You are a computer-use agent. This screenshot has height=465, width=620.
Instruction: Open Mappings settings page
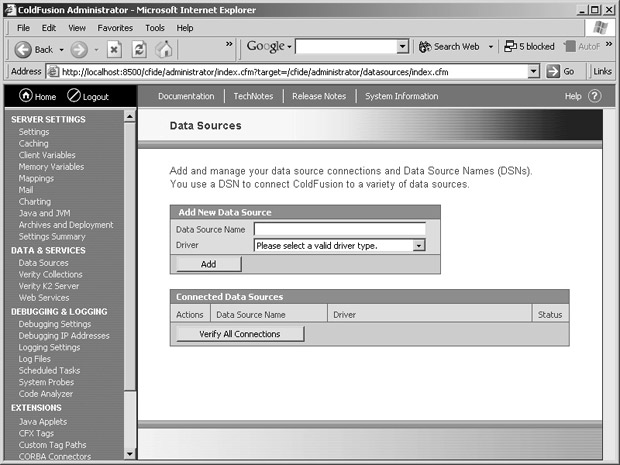36,179
